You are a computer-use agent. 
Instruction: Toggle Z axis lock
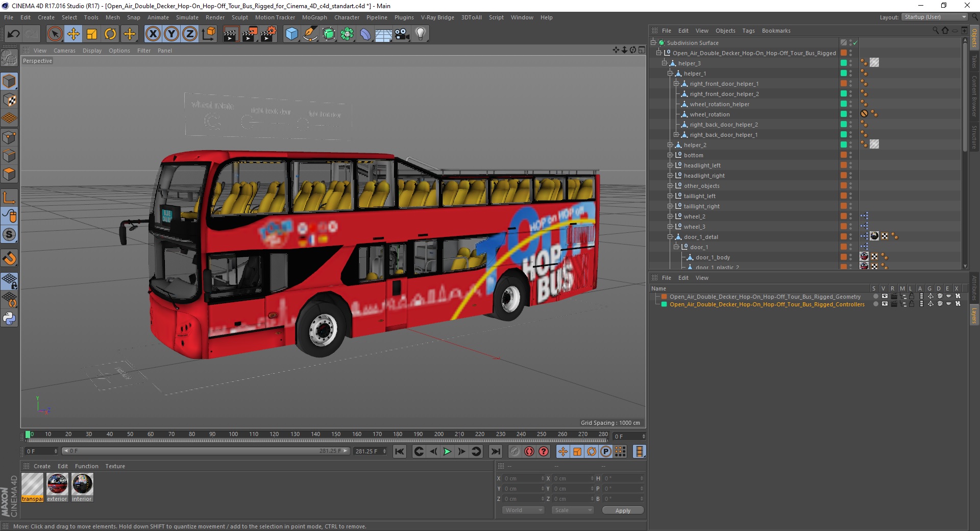(x=190, y=34)
